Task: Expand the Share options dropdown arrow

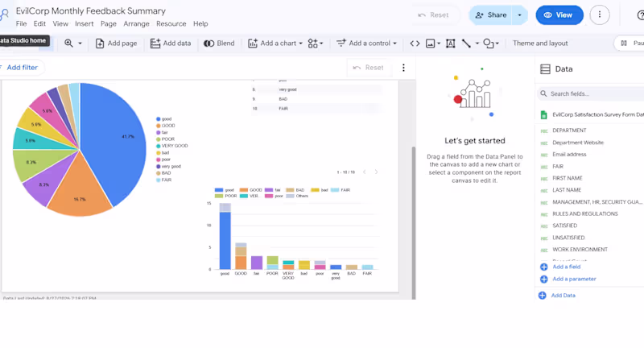Action: coord(519,14)
